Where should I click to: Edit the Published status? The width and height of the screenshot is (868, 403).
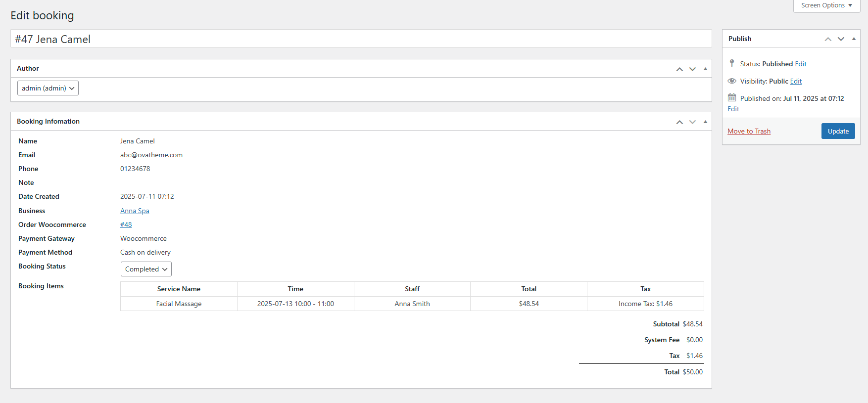[x=801, y=64]
